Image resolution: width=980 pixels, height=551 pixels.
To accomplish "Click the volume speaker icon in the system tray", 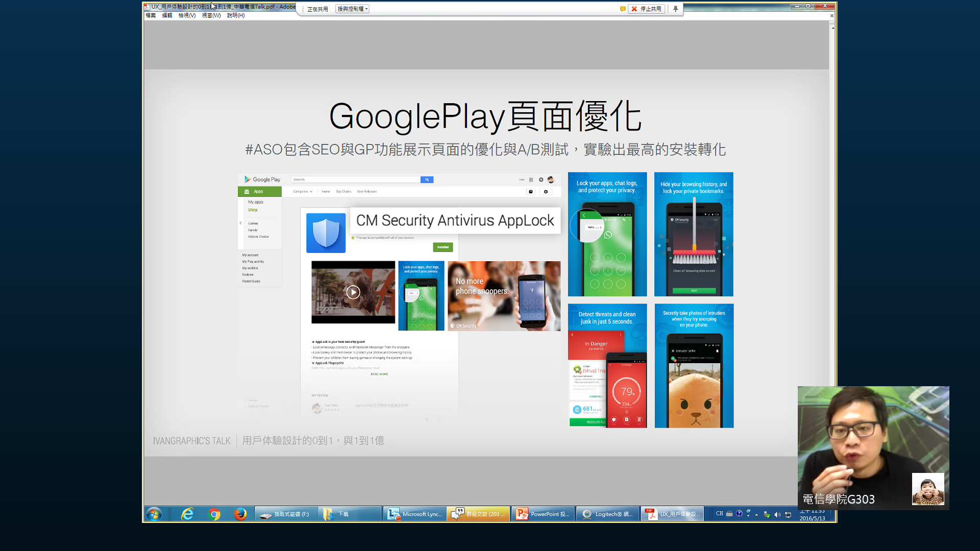I will [777, 515].
